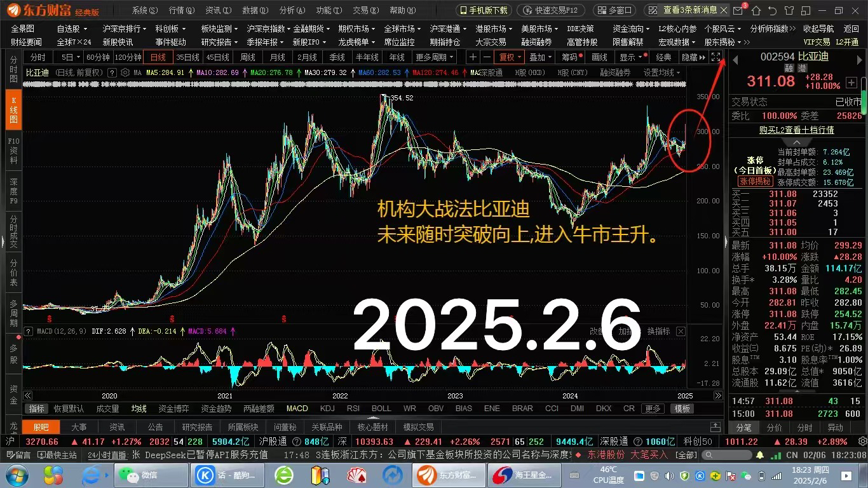
Task: Open the 资金流向 dropdown menu
Action: tap(631, 29)
